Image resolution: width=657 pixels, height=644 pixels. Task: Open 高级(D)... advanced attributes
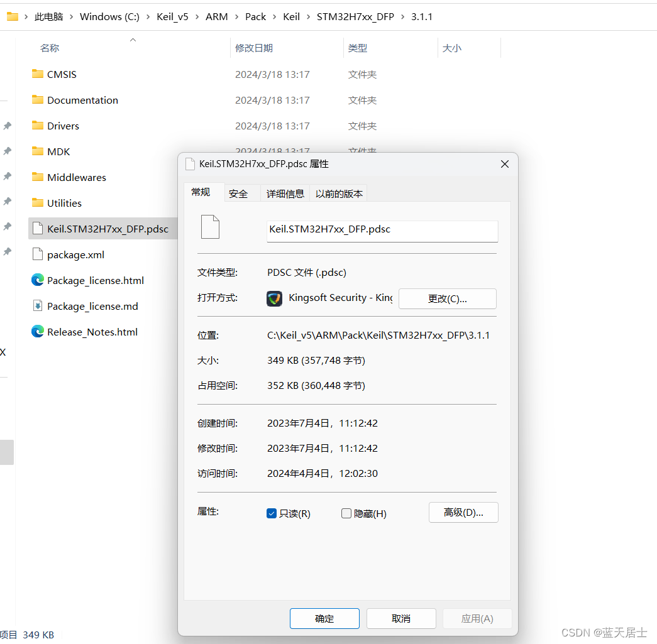coord(463,513)
